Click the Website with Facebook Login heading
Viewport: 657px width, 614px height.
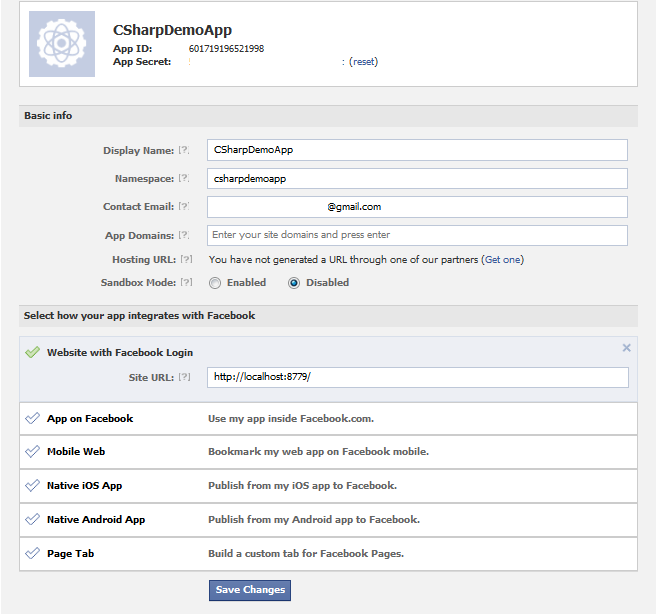pyautogui.click(x=120, y=352)
